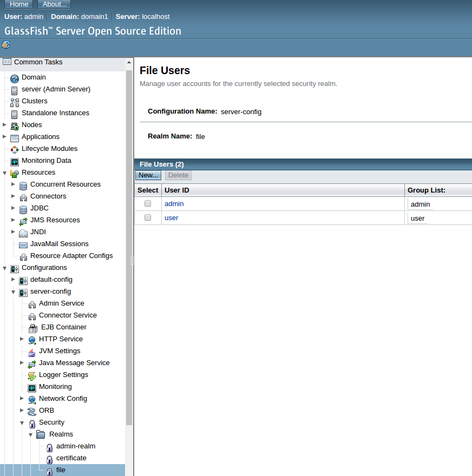Screen dimensions: 472x476
Task: Select the admin user checkbox
Action: pyautogui.click(x=148, y=203)
